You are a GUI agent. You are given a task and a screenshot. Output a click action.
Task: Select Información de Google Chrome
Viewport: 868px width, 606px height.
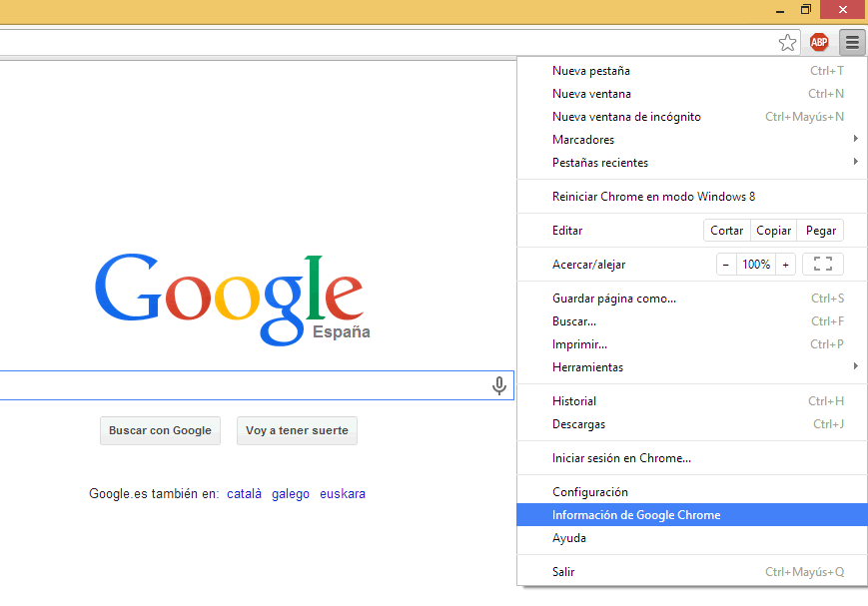(692, 515)
